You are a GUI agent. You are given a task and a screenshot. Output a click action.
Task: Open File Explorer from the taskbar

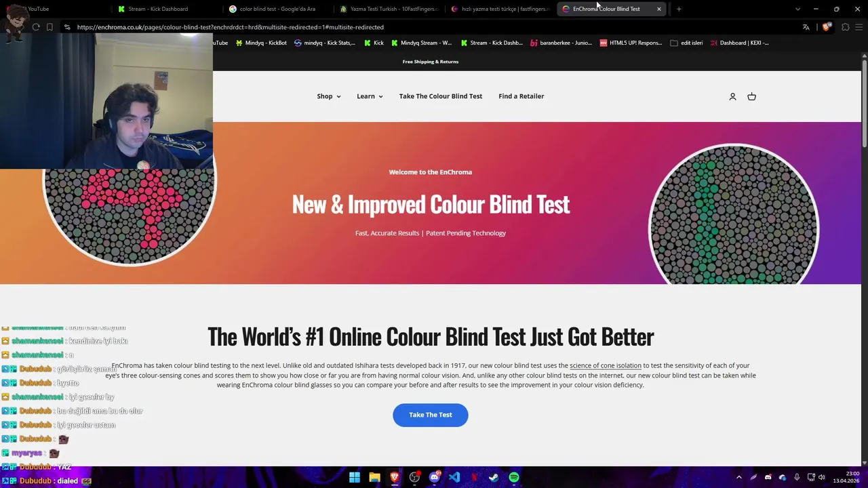374,478
